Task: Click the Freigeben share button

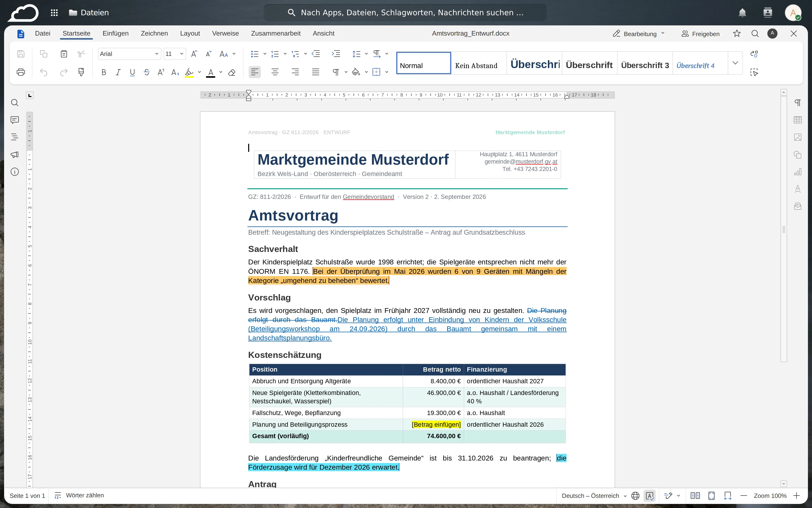Action: (701, 34)
